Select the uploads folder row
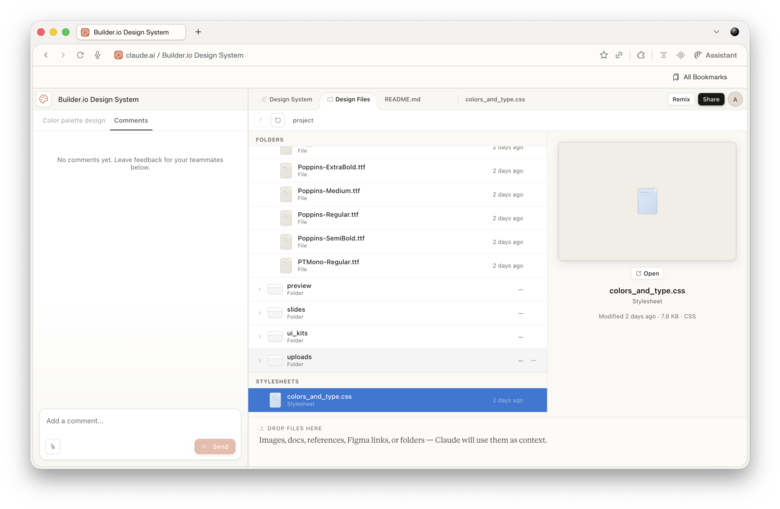The width and height of the screenshot is (780, 509). [397, 361]
